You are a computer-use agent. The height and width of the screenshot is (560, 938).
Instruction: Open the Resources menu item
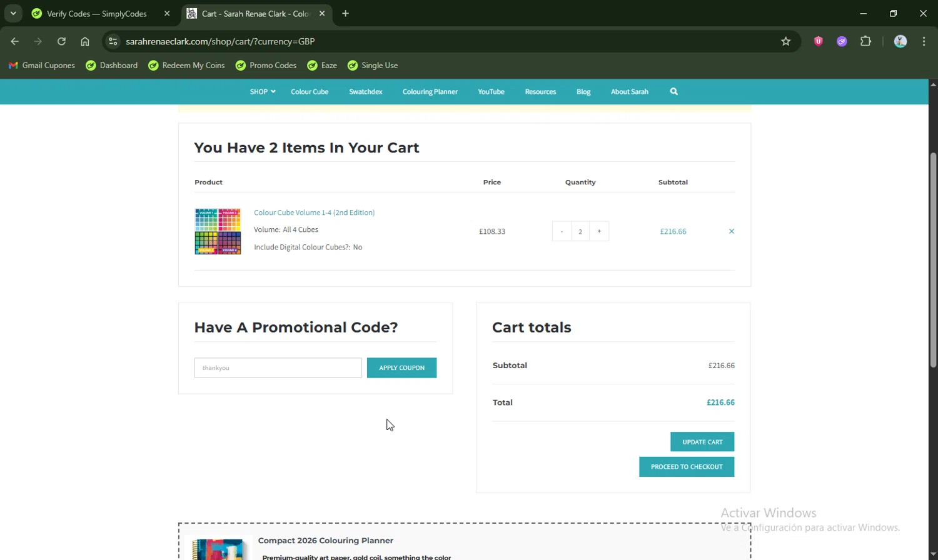pos(540,91)
